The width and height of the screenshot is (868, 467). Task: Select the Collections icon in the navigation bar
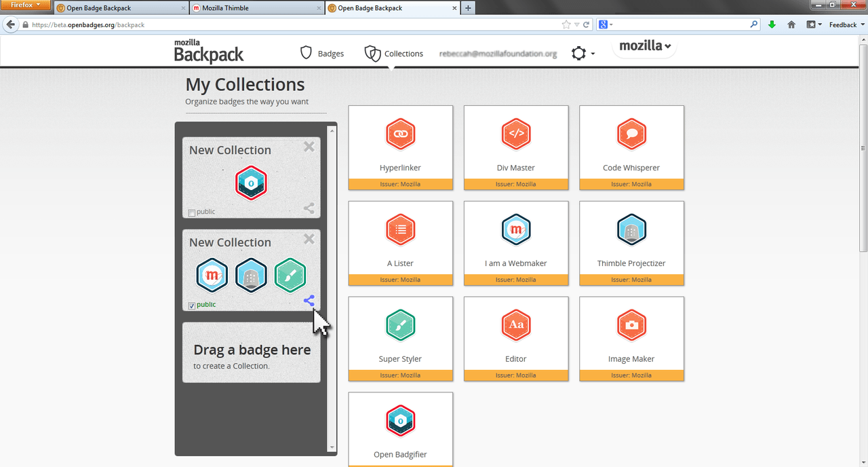(372, 53)
